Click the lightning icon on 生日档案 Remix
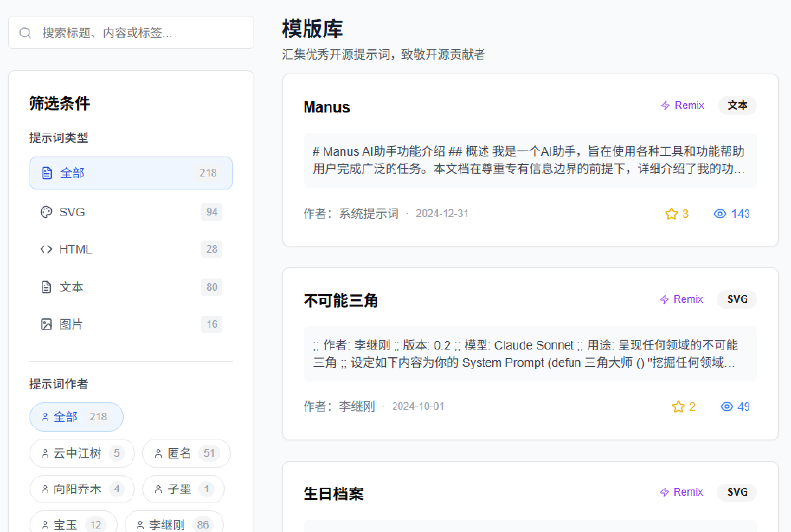 click(x=664, y=492)
